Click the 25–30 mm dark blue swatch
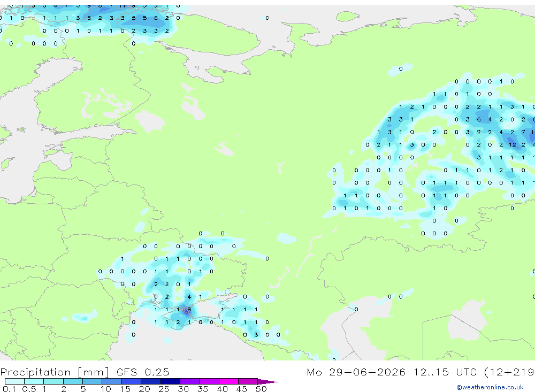Viewport: 535px width, 392px height. pos(170,381)
